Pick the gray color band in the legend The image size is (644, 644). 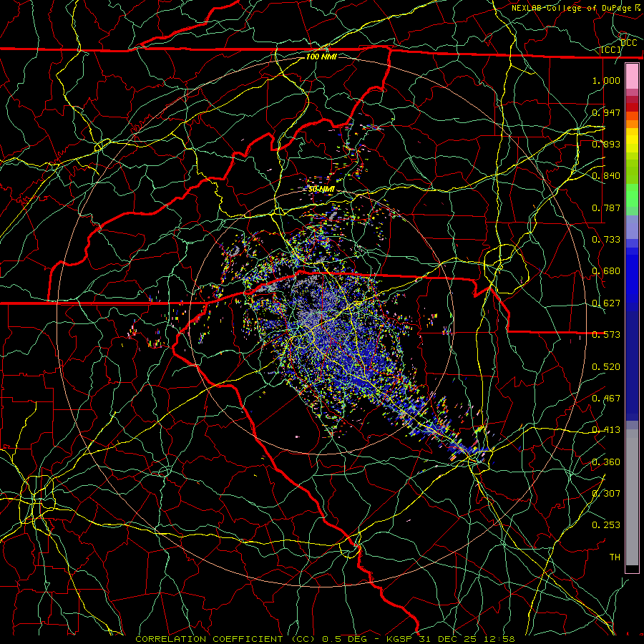coord(632,497)
